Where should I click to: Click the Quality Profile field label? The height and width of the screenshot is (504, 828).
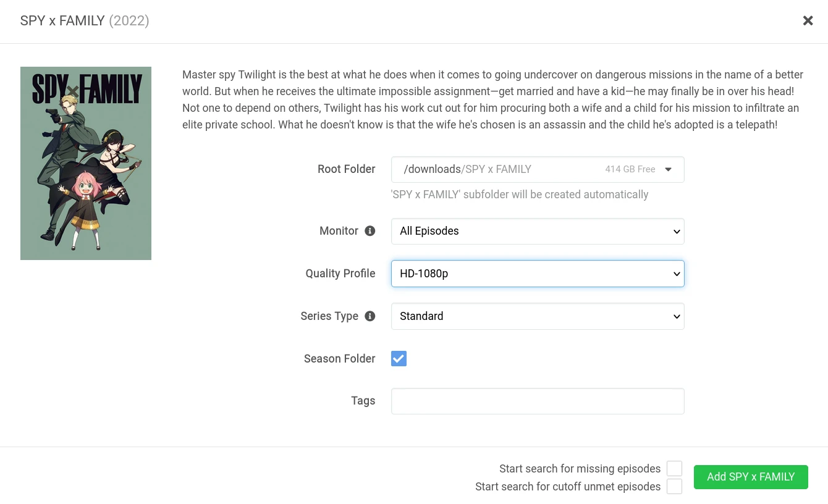(x=340, y=274)
